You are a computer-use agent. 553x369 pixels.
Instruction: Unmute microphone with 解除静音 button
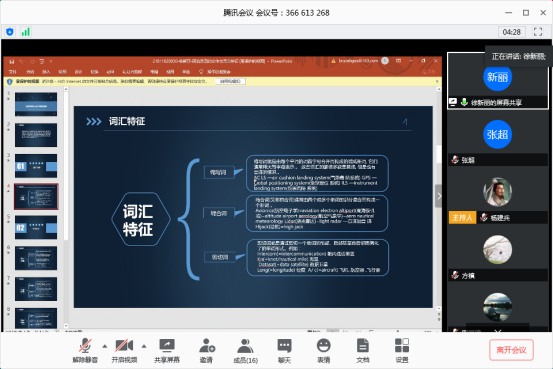85,351
